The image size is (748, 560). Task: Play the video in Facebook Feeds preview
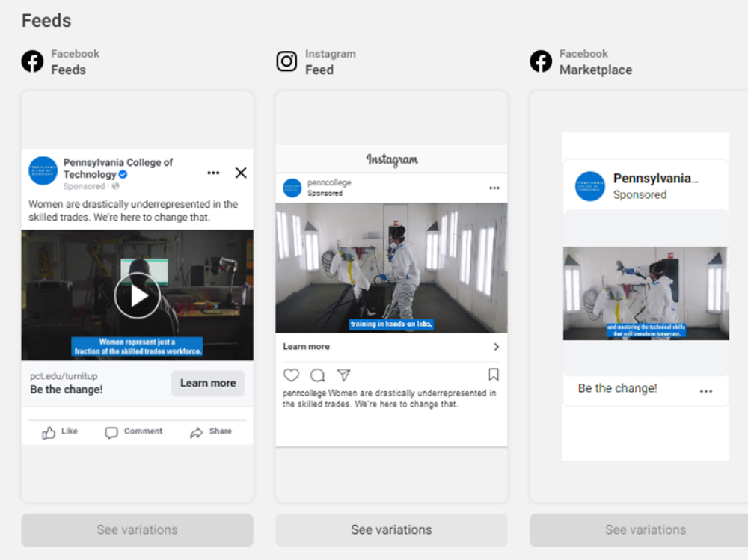point(137,295)
